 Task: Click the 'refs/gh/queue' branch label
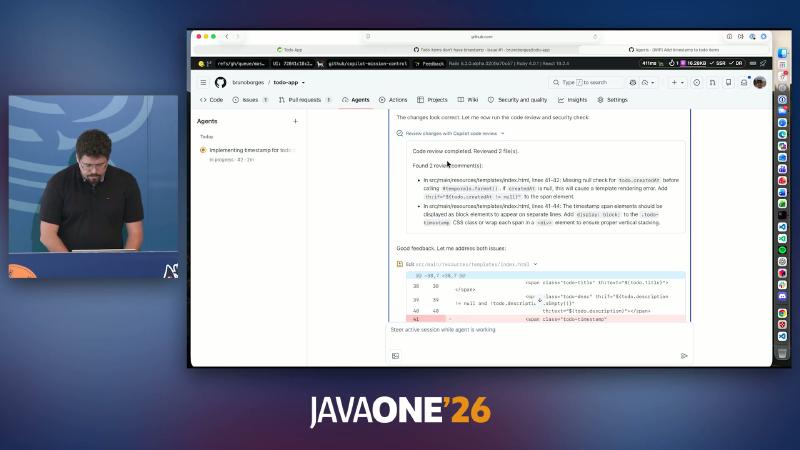point(241,64)
